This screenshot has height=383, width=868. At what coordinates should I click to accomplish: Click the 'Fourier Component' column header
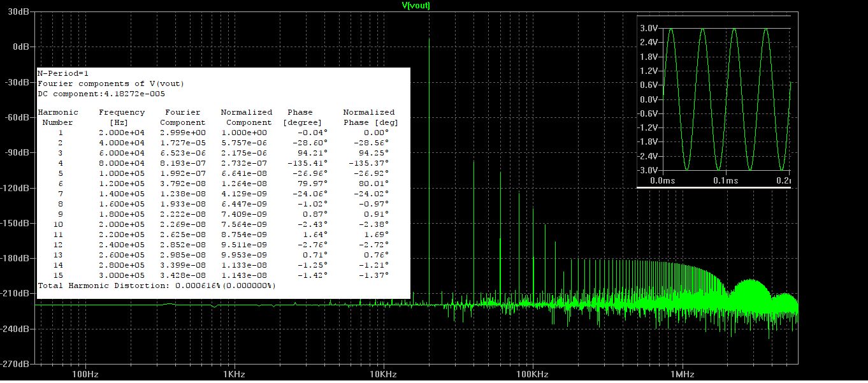point(183,117)
